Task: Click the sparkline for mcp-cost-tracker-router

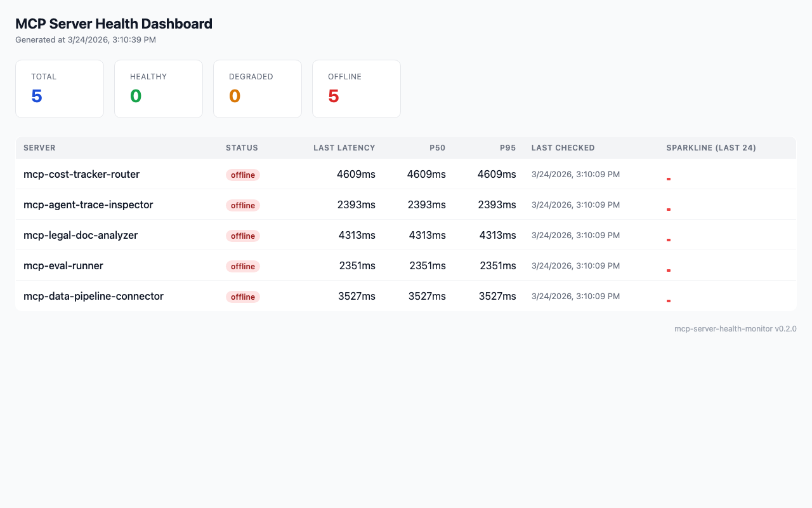Action: click(x=668, y=179)
